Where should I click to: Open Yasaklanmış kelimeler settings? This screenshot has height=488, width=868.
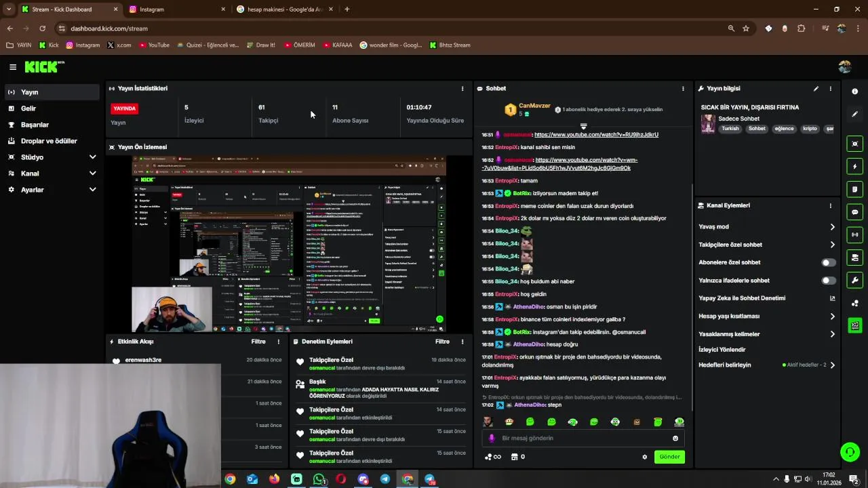(766, 334)
